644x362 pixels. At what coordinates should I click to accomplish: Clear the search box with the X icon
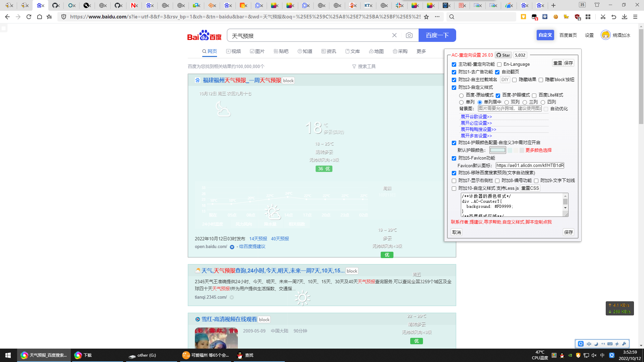click(394, 35)
